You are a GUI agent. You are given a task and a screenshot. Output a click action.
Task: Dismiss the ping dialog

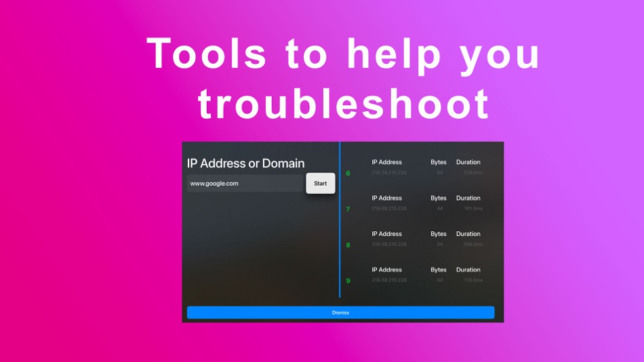point(340,313)
